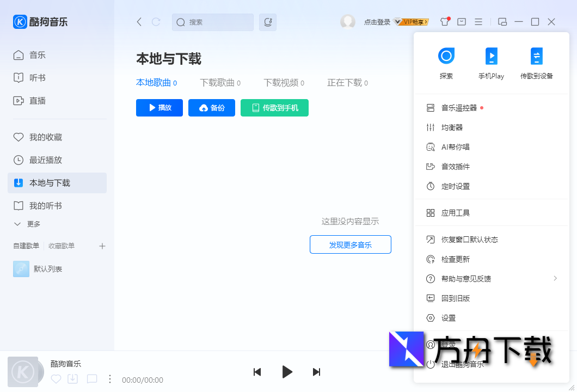Open the three-dot more options near playback
The height and width of the screenshot is (392, 577).
110,379
